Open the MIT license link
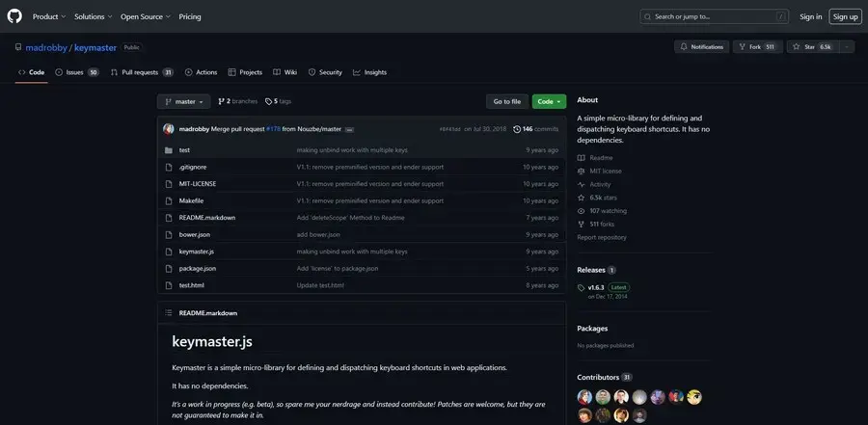Screen dimensions: 868x425 tap(600, 171)
